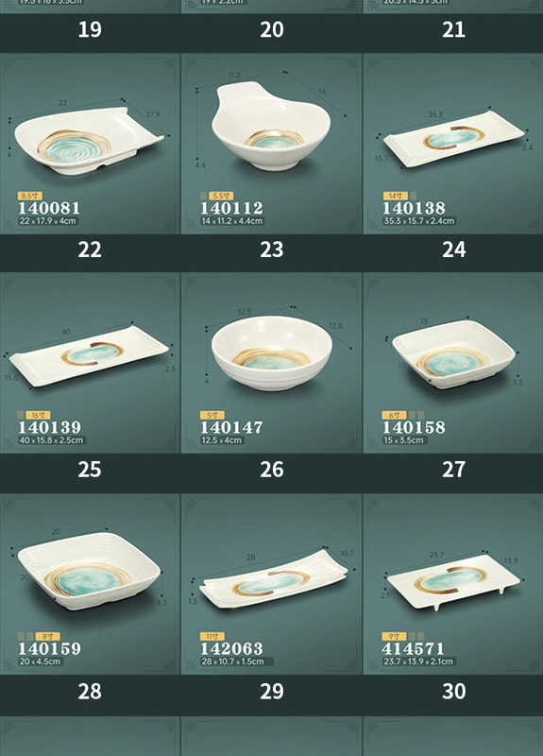This screenshot has height=756, width=543.
Task: Select the 140081 curved plate image
Action: tap(90, 141)
